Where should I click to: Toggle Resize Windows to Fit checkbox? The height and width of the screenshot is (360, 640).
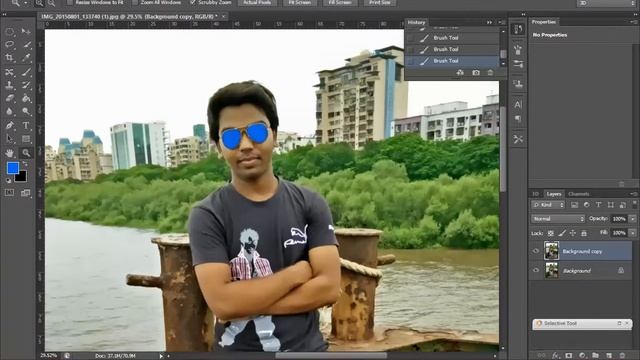[70, 2]
